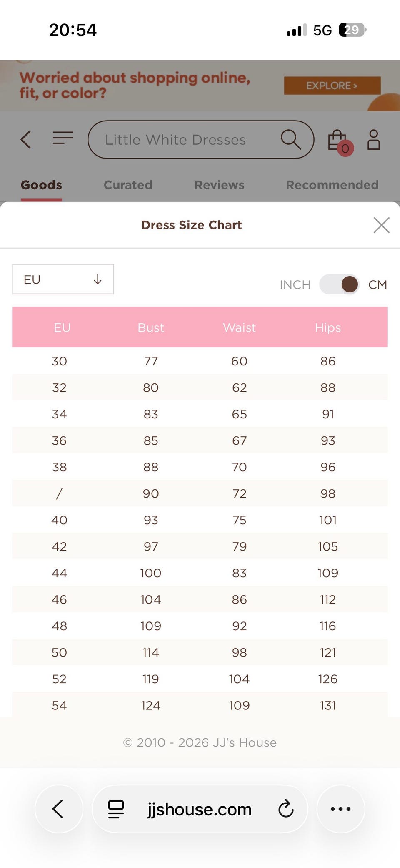Screen dimensions: 400x868
Task: Tap the search magnifier icon
Action: tap(291, 139)
